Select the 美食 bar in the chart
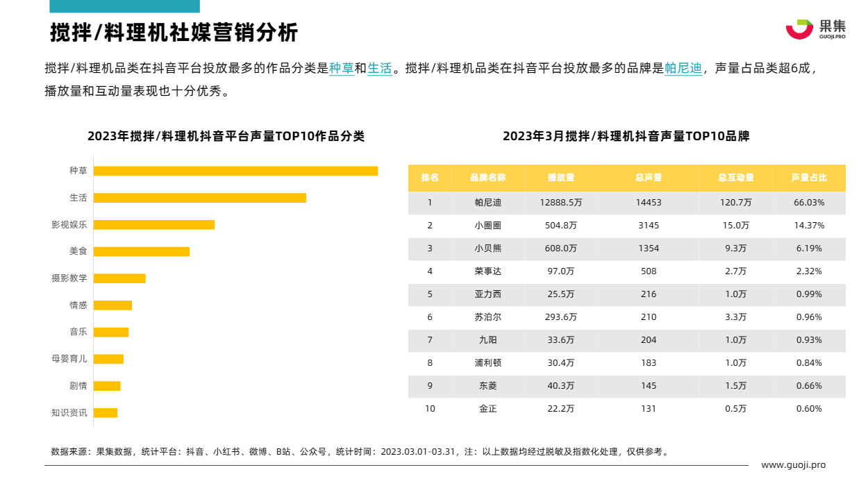Image resolution: width=868 pixels, height=488 pixels. pos(142,251)
